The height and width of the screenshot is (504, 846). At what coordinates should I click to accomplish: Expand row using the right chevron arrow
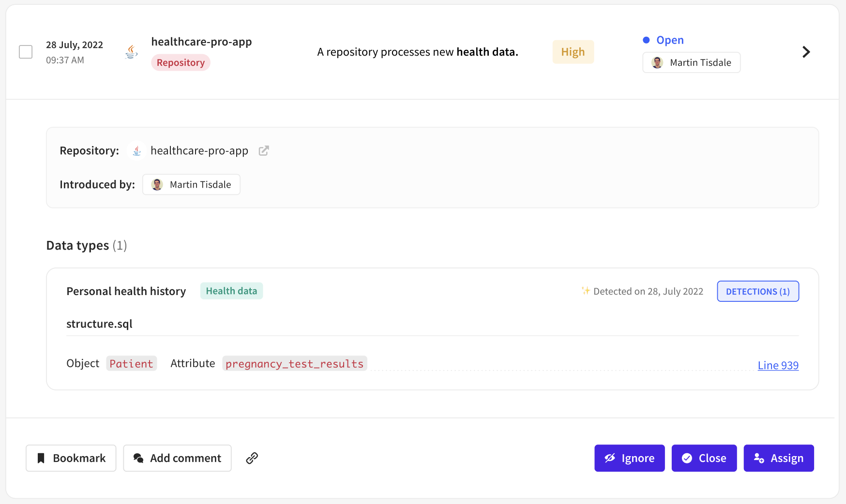806,52
